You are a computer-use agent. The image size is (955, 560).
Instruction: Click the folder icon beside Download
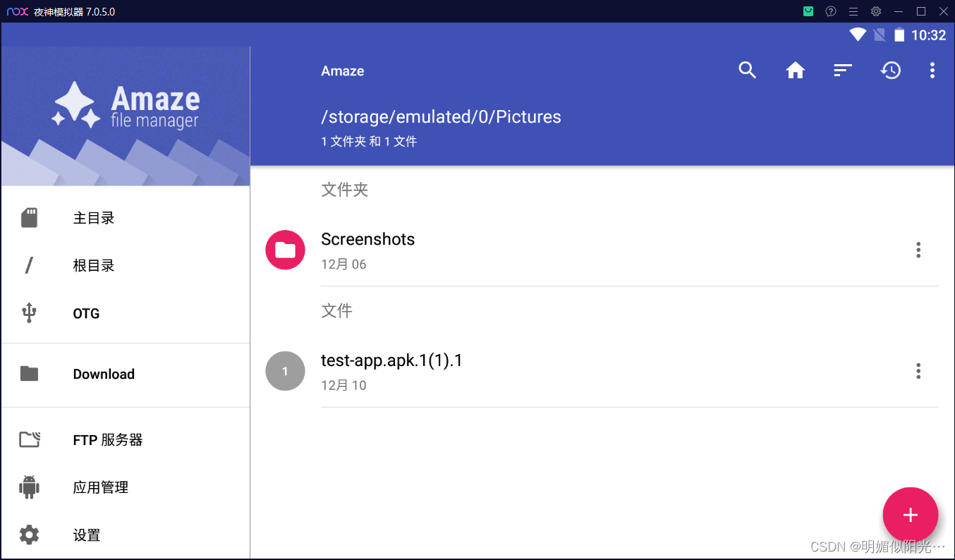click(x=29, y=374)
